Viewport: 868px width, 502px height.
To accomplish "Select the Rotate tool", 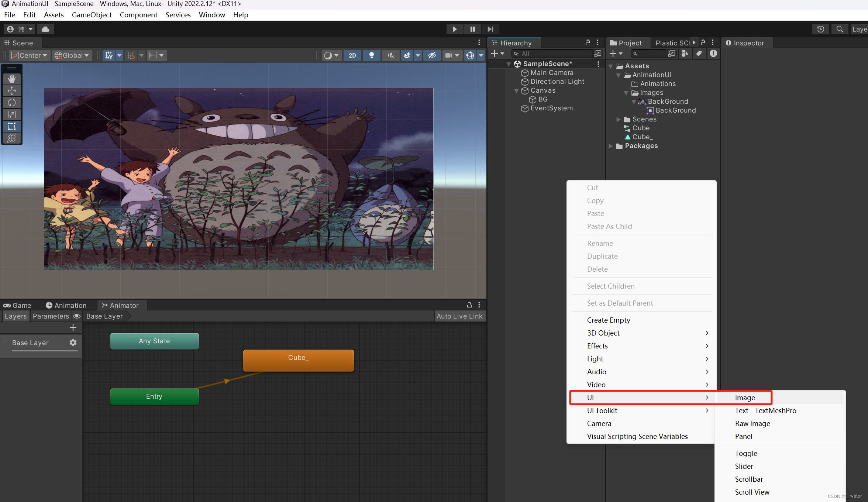I will pyautogui.click(x=12, y=103).
